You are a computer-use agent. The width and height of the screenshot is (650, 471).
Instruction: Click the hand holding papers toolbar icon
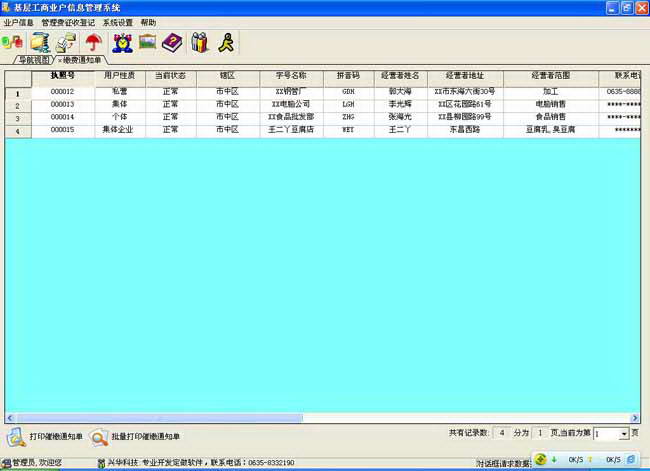coord(66,42)
